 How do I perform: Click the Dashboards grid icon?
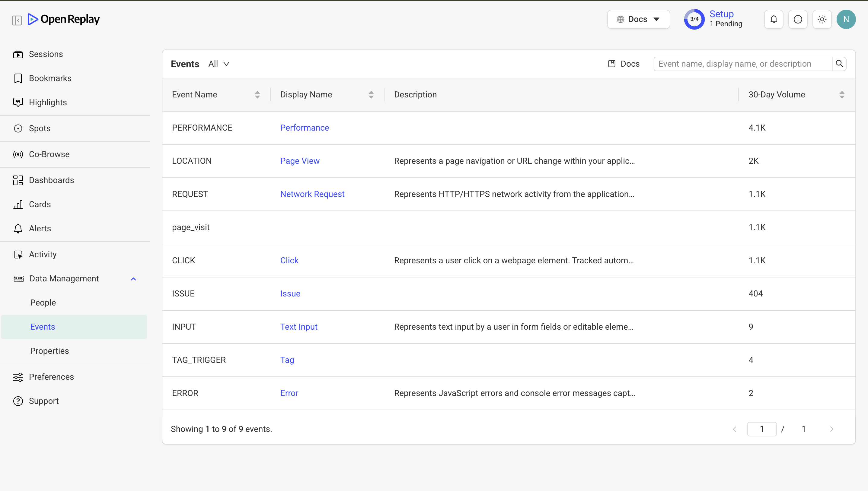coord(18,180)
